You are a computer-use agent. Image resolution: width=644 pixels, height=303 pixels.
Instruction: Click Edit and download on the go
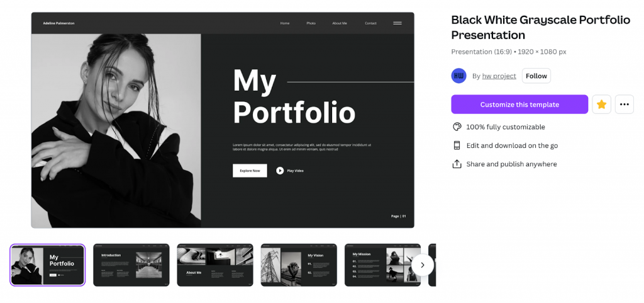click(512, 146)
